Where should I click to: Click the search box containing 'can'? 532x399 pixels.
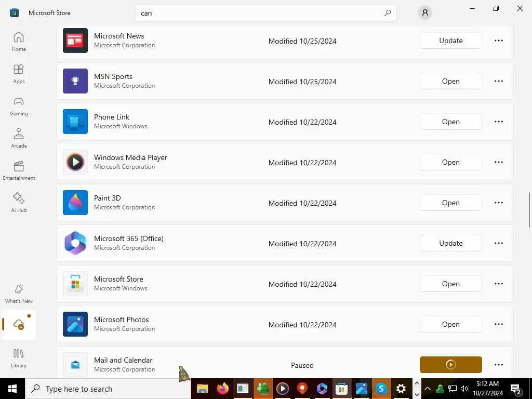coord(265,13)
